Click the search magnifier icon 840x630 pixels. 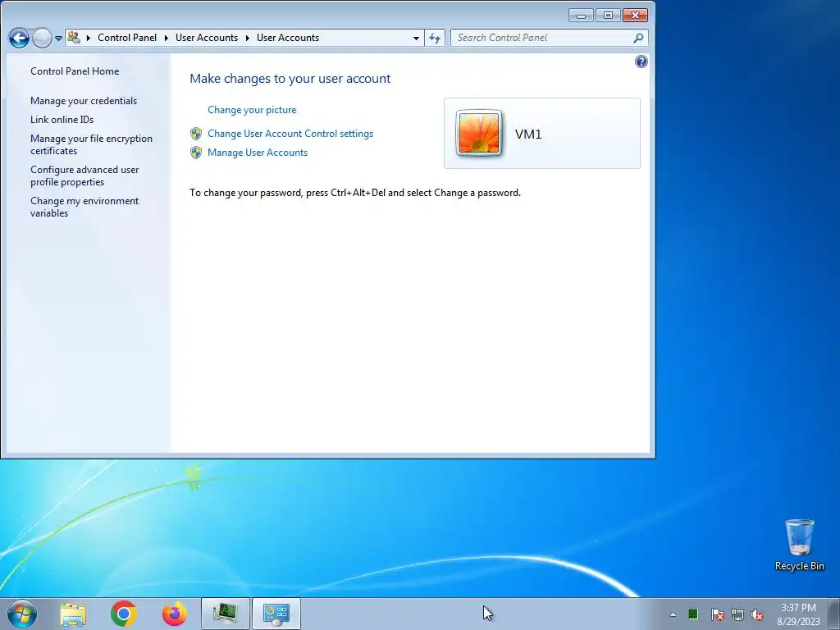tap(638, 38)
